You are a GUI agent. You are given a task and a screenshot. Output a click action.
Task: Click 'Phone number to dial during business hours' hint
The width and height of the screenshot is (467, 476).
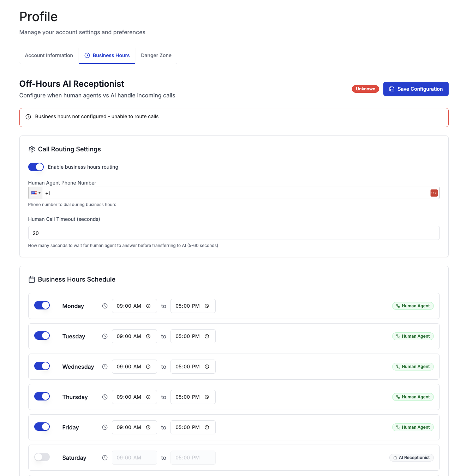coord(72,205)
